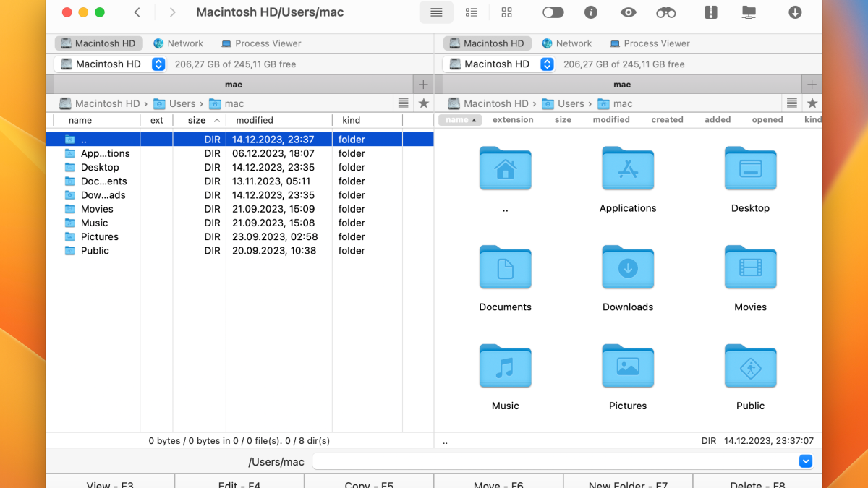Select home parent folder icon in right pane
Screen dimensions: 868x488
point(505,168)
